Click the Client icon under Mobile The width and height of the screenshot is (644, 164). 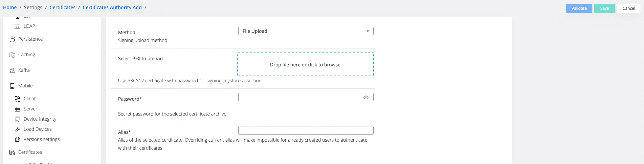click(18, 99)
